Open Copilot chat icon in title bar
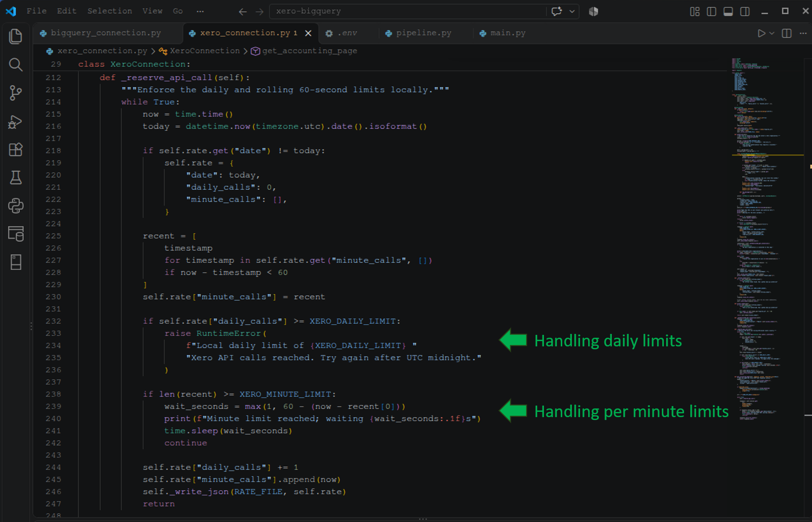The image size is (812, 522). click(x=557, y=12)
